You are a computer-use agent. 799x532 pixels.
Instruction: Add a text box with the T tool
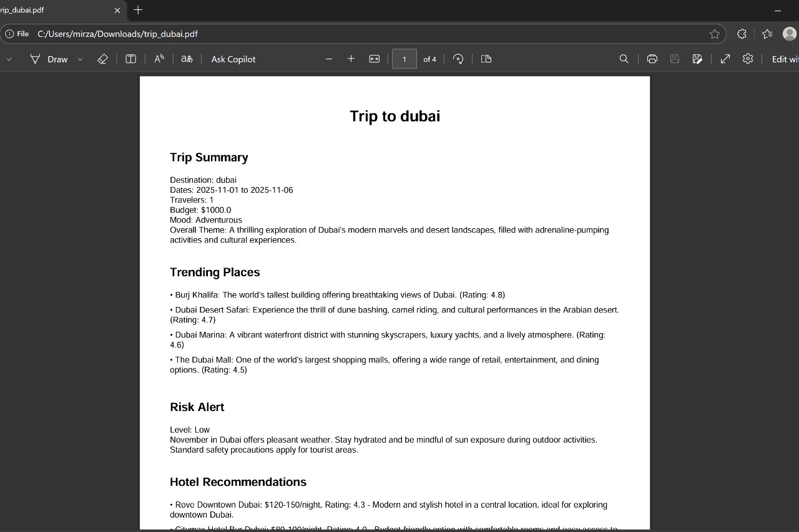[131, 59]
